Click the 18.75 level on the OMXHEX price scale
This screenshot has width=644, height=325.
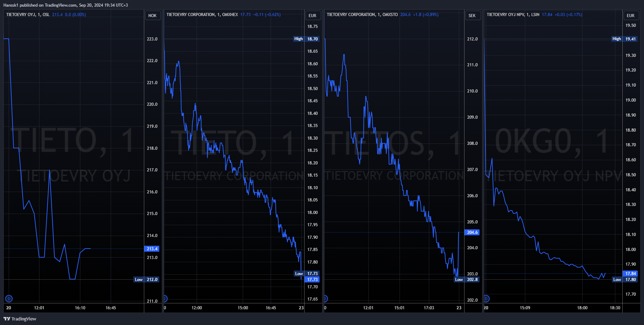tap(313, 27)
